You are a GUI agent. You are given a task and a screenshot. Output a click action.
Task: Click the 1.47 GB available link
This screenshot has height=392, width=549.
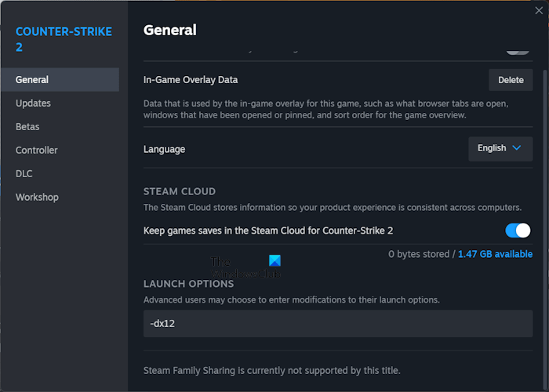coord(495,254)
